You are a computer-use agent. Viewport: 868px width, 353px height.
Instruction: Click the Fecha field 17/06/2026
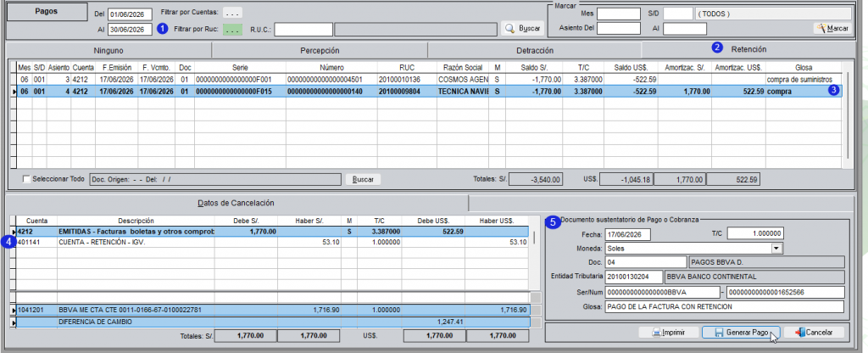628,234
